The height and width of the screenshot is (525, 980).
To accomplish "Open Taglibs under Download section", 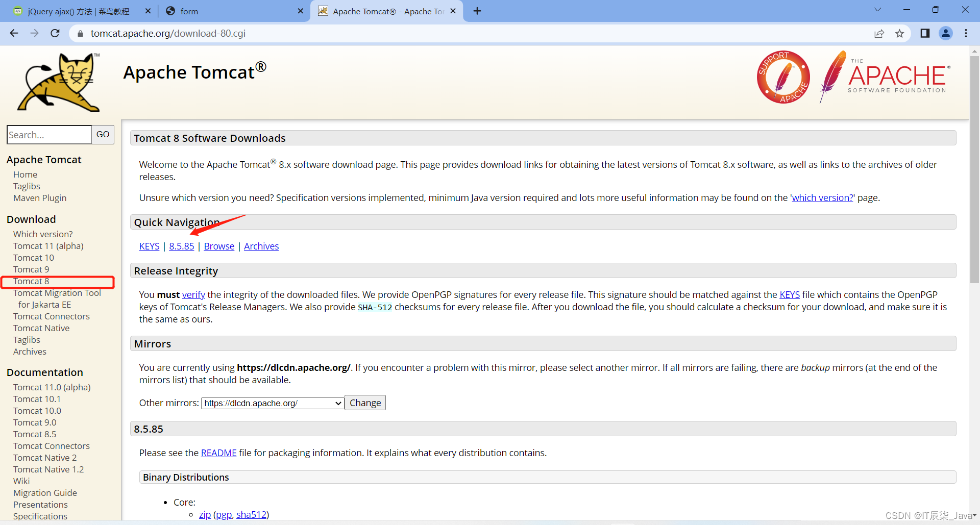I will click(x=27, y=340).
